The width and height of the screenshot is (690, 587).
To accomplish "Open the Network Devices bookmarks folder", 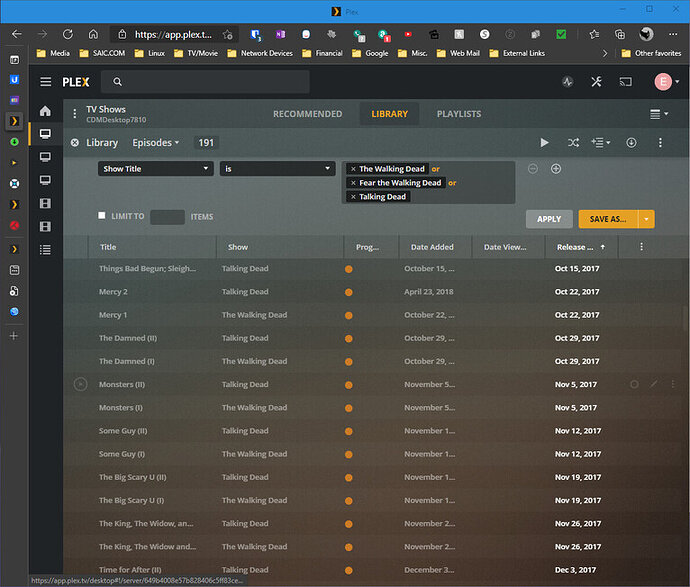I will click(x=260, y=53).
